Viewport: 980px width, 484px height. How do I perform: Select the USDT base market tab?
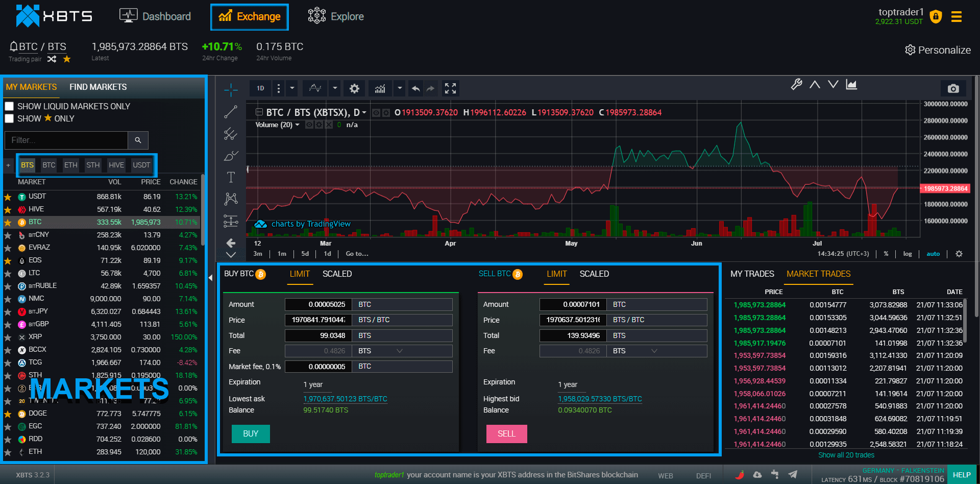click(x=141, y=165)
